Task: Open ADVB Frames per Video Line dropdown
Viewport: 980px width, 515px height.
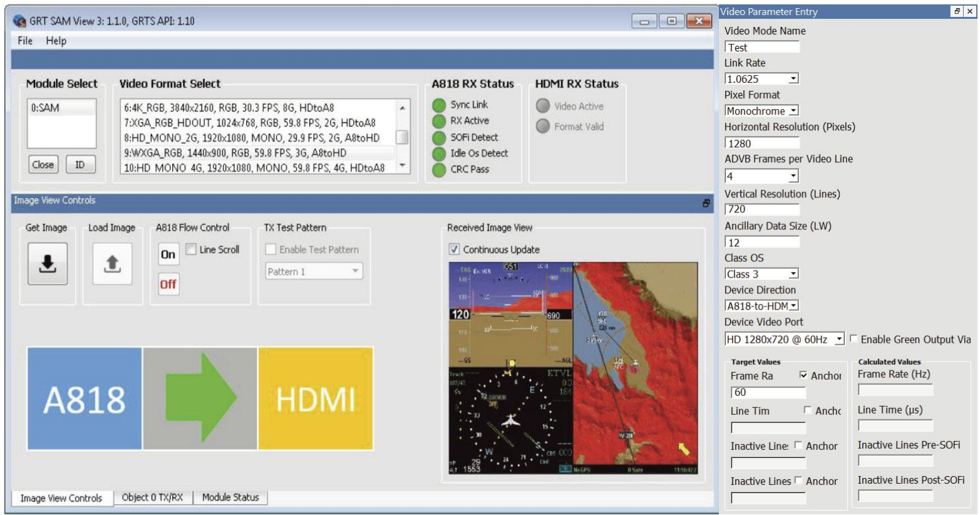Action: tap(793, 177)
